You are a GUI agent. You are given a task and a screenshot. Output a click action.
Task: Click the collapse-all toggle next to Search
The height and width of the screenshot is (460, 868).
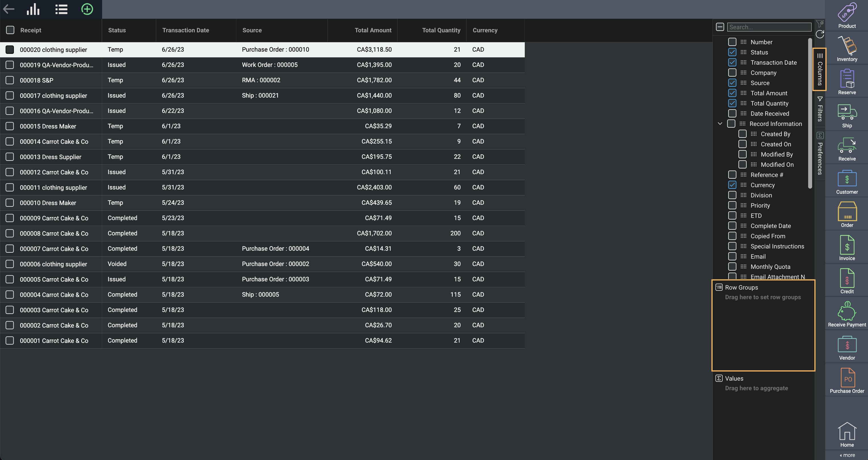tap(720, 27)
